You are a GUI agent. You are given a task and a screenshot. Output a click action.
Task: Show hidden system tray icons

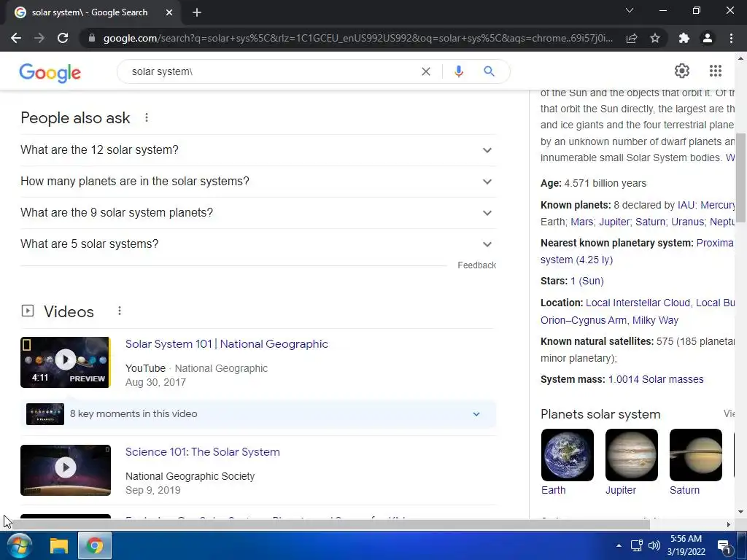619,545
